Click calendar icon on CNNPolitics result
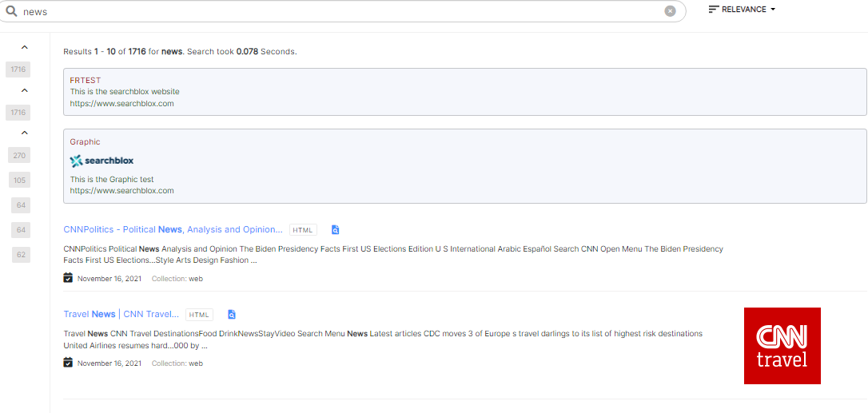This screenshot has height=413, width=868. pyautogui.click(x=68, y=278)
